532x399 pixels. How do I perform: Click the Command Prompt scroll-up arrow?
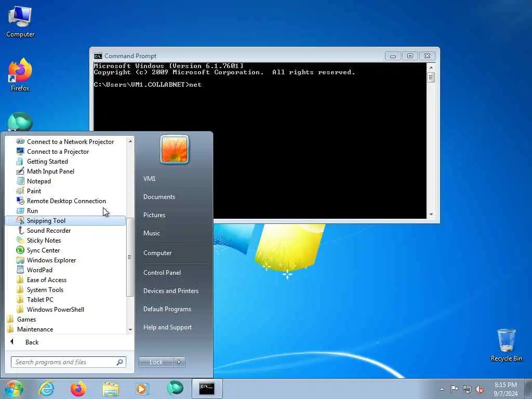[x=431, y=68]
